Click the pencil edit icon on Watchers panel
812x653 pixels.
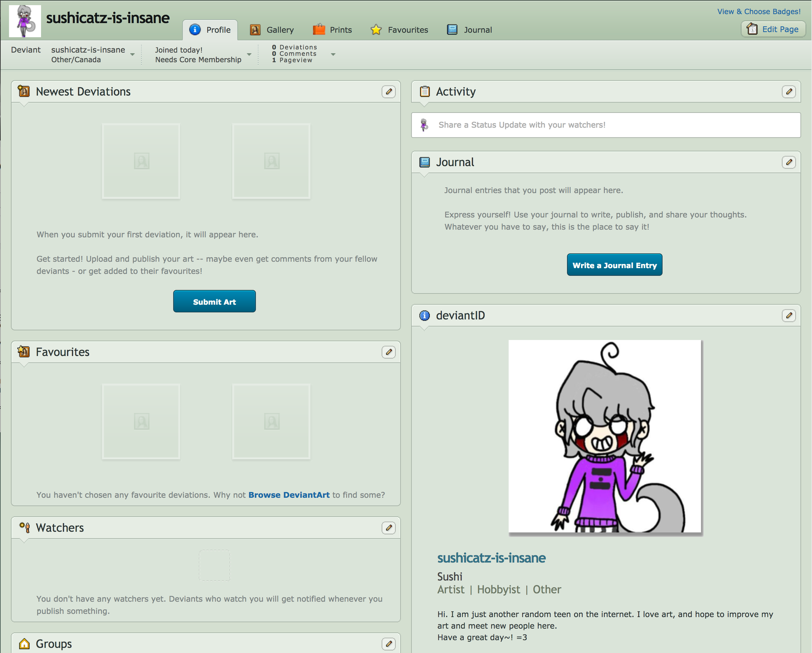coord(388,528)
